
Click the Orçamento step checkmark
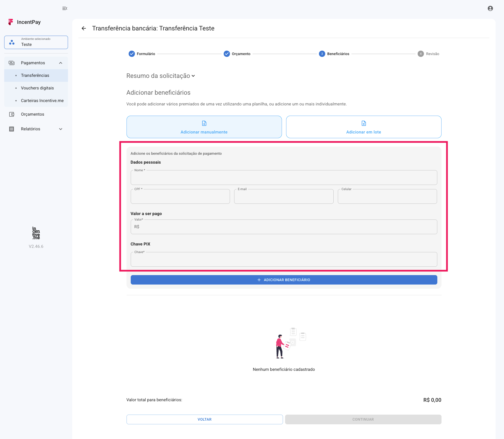click(227, 54)
